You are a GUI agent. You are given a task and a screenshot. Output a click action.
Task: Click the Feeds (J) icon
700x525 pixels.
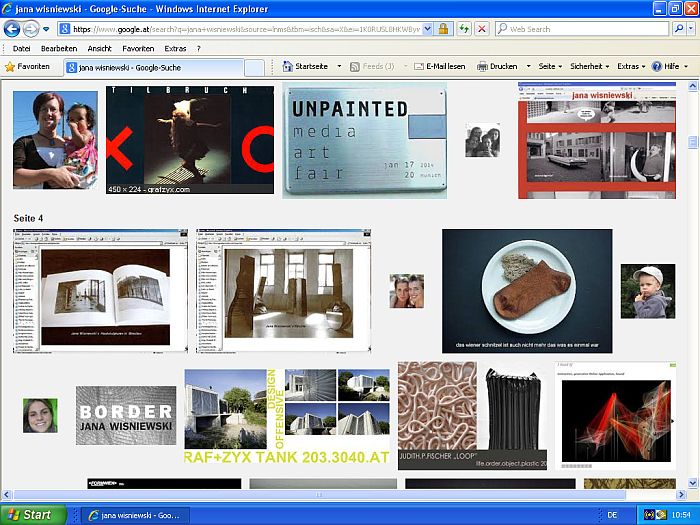pos(355,67)
